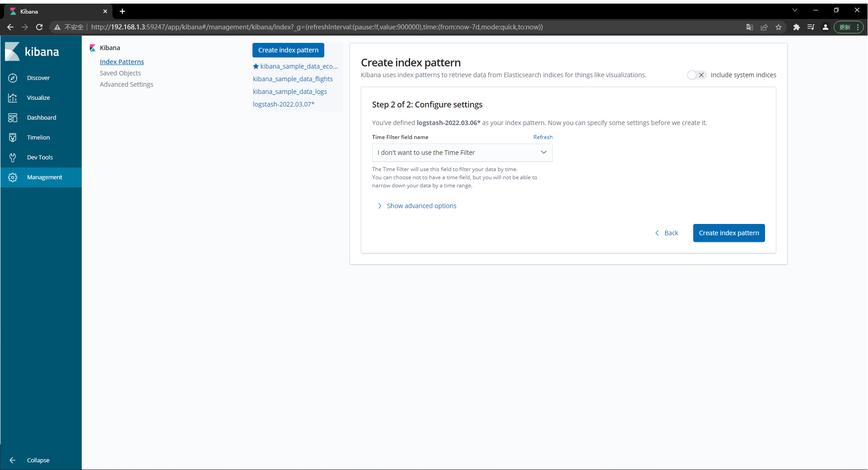Toggle Include system indices switch
This screenshot has width=868, height=470.
tap(696, 75)
